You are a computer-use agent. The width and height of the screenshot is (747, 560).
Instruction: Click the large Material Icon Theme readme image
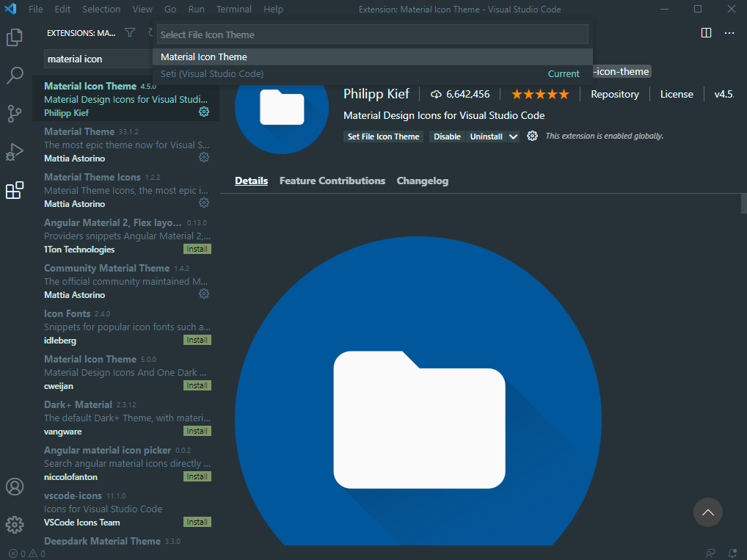pos(418,390)
